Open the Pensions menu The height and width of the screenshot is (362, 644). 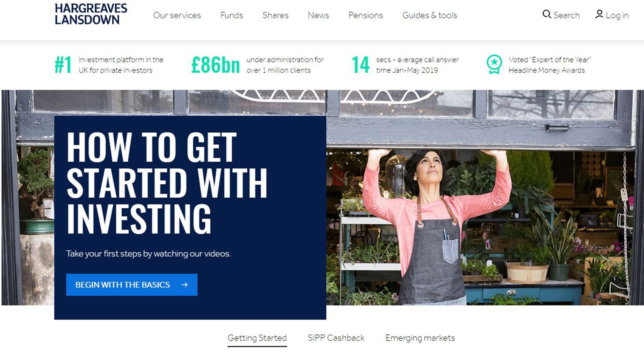pos(365,15)
